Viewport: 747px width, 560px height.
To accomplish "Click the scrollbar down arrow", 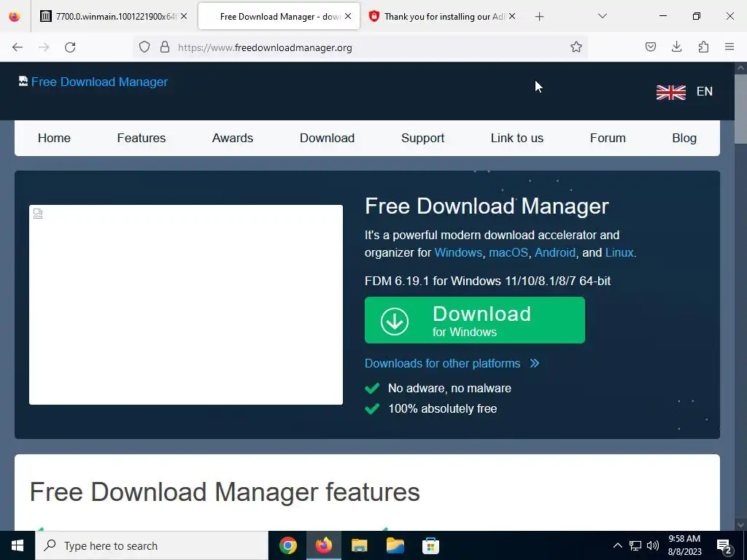I will pos(740,525).
